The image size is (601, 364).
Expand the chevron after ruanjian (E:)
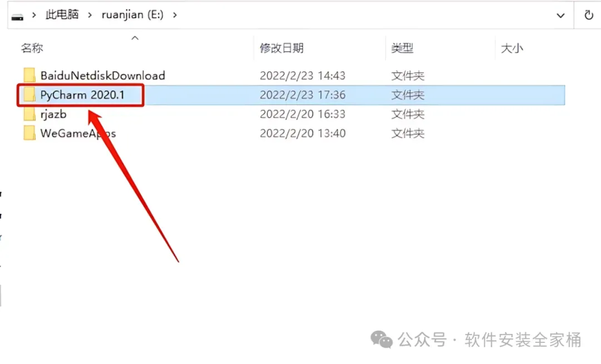pos(175,15)
